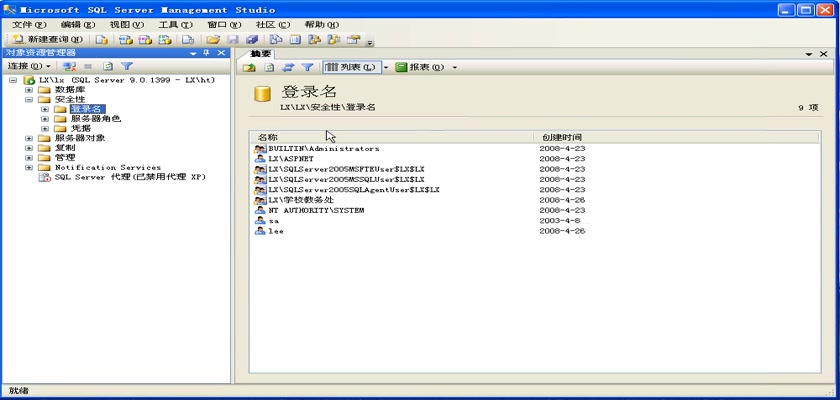Collapse the 安全性 tree node
Image resolution: width=840 pixels, height=400 pixels.
tap(29, 99)
